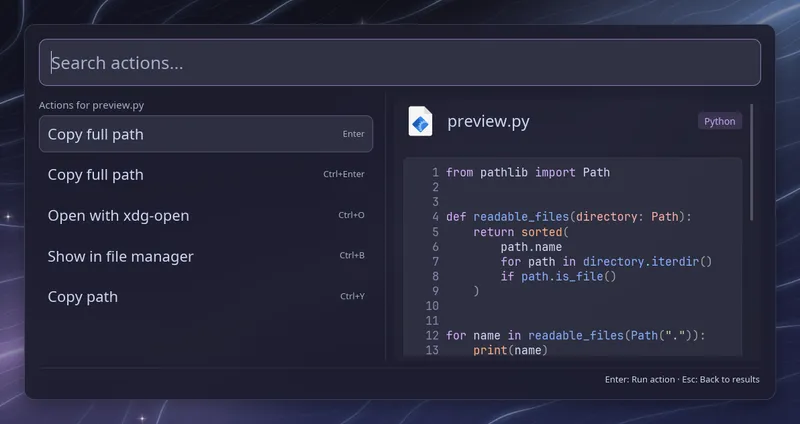Select Show in file manager action
Viewport: 800px width, 424px height.
tap(206, 256)
